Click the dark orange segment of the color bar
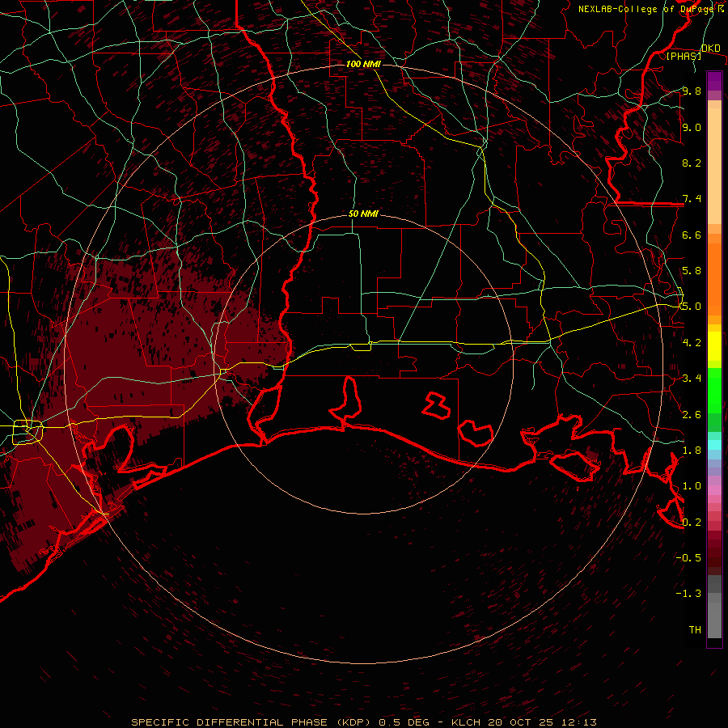Viewport: 728px width, 728px height. tap(714, 278)
